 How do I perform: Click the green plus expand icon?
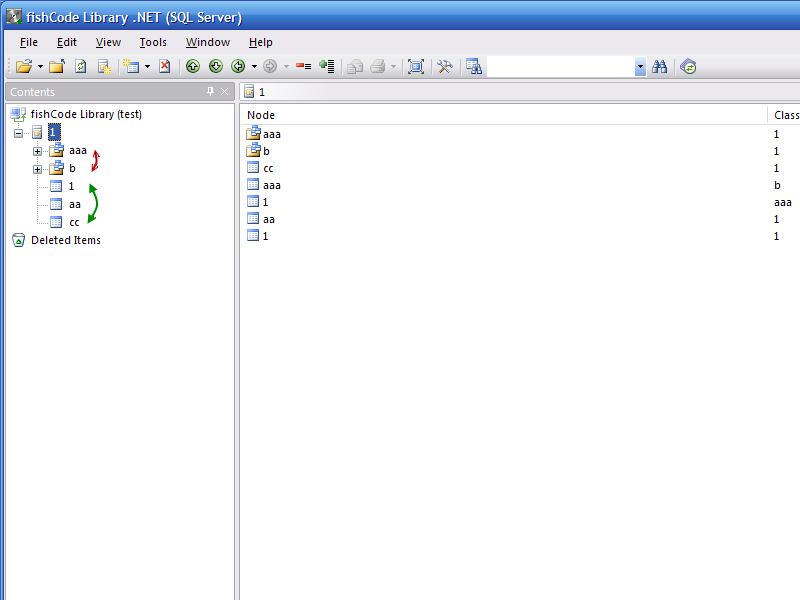[327, 66]
